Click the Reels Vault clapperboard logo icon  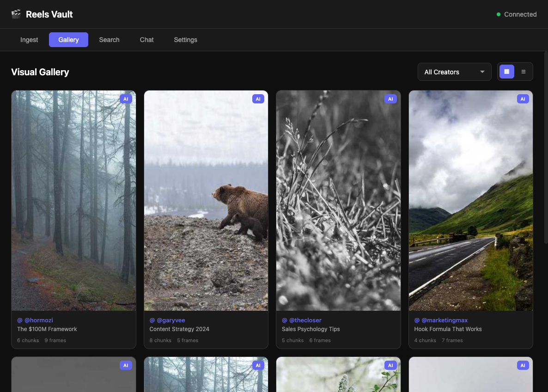coord(16,14)
